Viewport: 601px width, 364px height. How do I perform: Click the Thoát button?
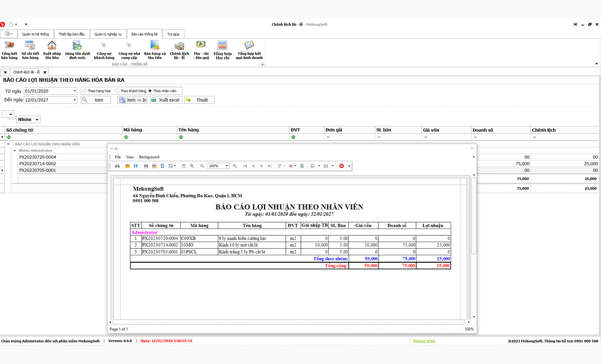click(199, 100)
